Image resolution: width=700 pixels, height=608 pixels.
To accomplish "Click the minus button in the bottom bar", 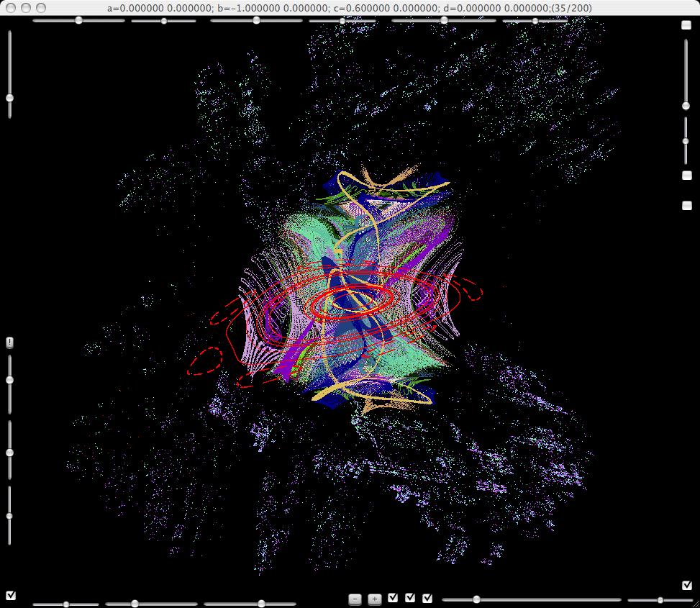I will point(355,599).
